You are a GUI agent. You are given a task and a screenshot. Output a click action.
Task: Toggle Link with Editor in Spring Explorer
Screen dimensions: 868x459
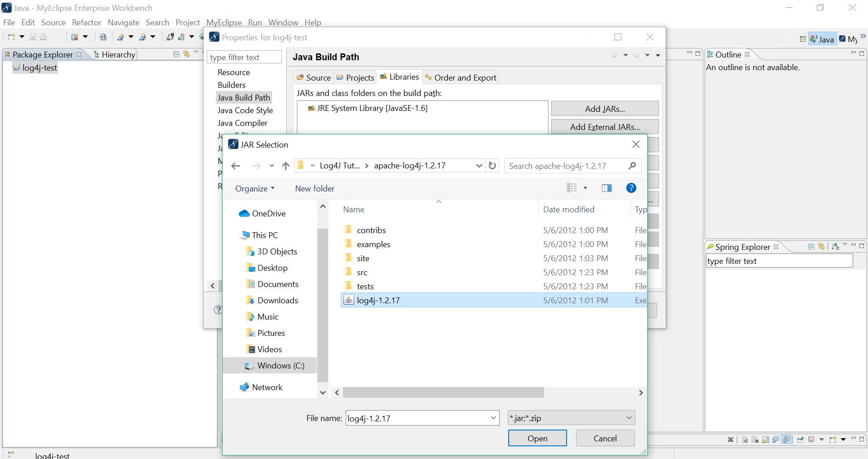(821, 246)
